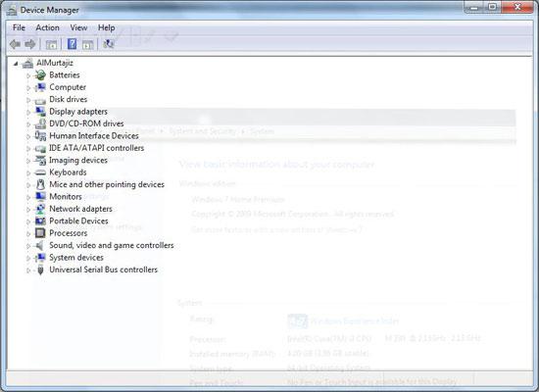
Task: Click the Disk drives category icon
Action: coord(40,100)
